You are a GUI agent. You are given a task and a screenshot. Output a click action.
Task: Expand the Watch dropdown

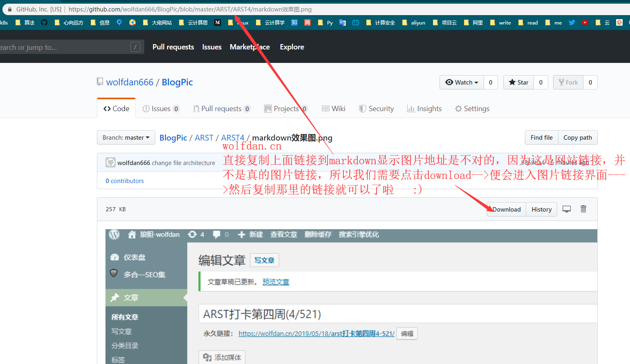462,82
